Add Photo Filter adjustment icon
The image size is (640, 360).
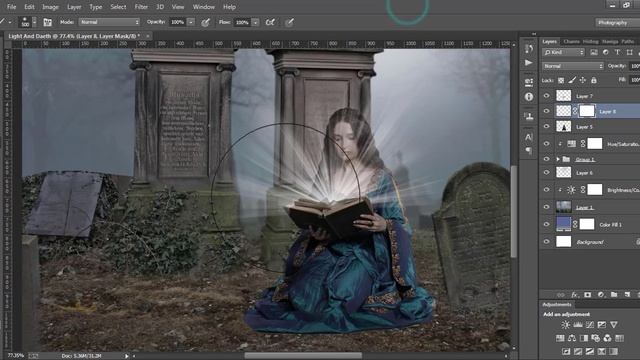pyautogui.click(x=596, y=338)
